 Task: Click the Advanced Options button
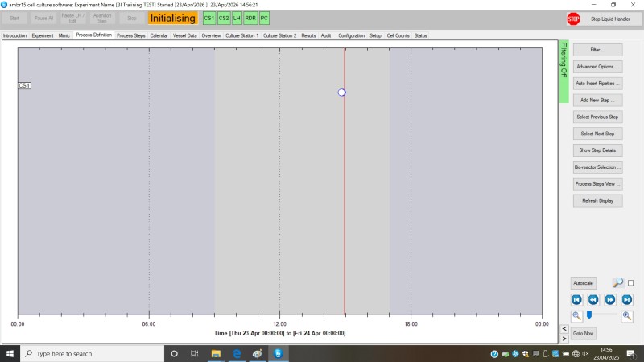pyautogui.click(x=597, y=67)
